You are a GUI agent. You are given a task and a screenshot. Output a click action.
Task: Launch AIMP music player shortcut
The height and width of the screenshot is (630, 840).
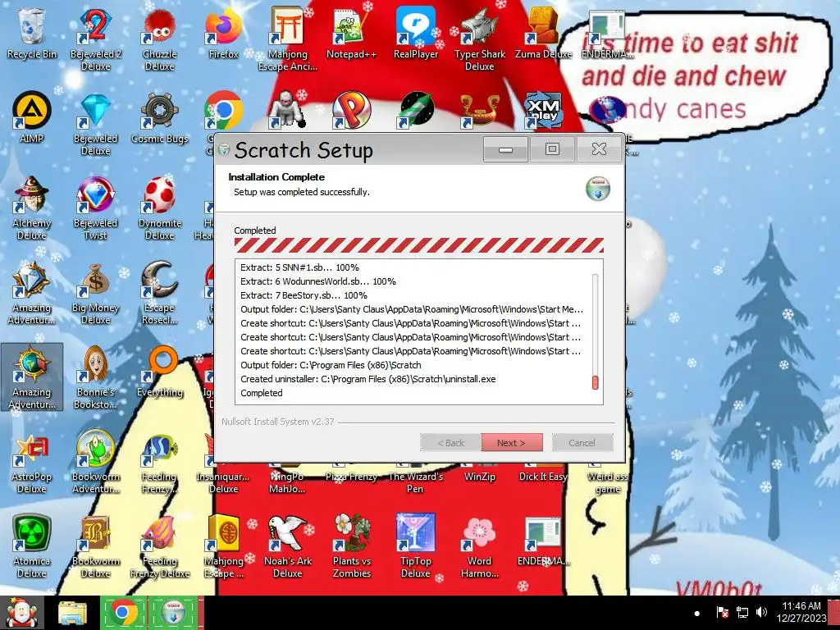pos(31,116)
